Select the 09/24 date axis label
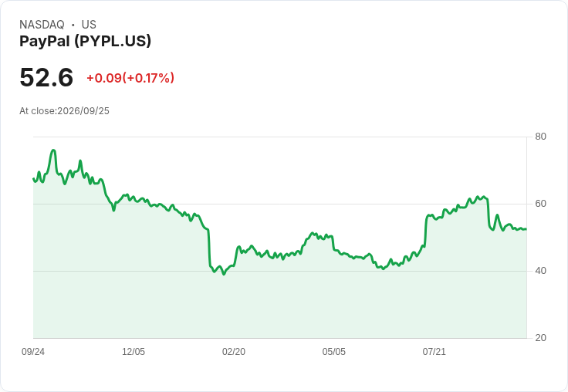This screenshot has width=568, height=392. pos(33,351)
